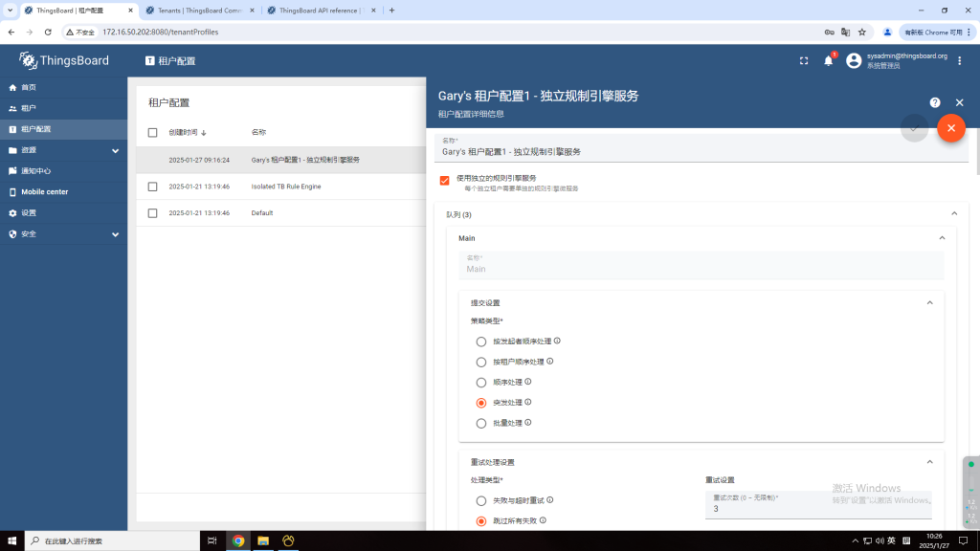
Task: Open the Windows Start menu
Action: click(11, 541)
